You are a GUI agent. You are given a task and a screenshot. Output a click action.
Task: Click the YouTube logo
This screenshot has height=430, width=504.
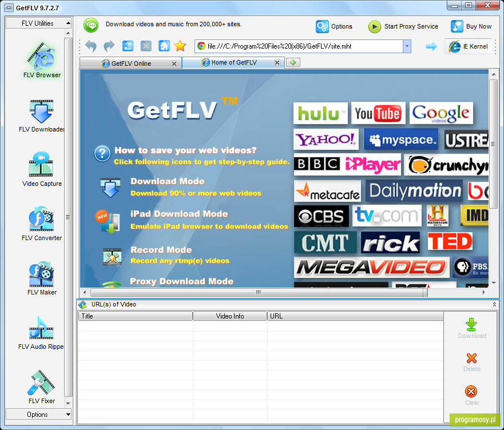(x=378, y=113)
